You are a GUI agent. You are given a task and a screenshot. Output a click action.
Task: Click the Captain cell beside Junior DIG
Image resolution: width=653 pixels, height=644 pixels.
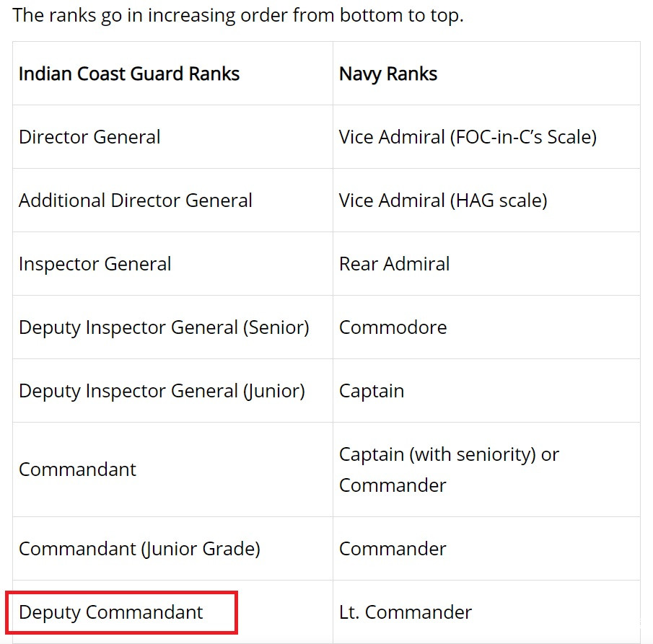[x=372, y=391]
